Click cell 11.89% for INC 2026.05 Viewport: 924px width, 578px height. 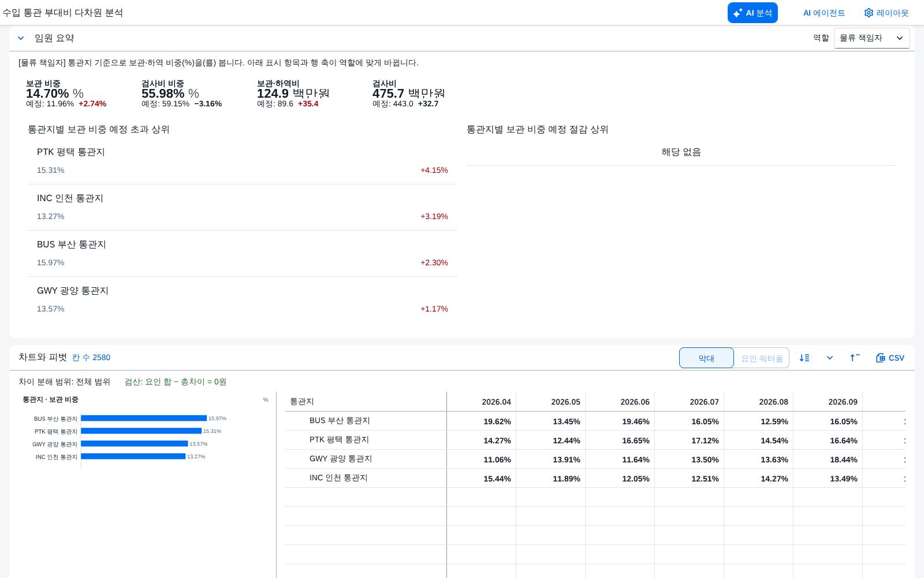[x=551, y=479]
